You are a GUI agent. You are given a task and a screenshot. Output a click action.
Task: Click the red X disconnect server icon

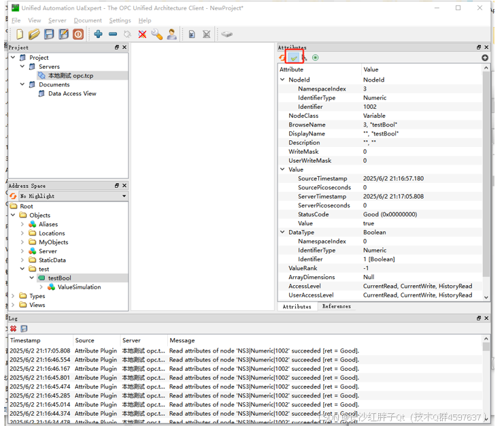pos(142,34)
